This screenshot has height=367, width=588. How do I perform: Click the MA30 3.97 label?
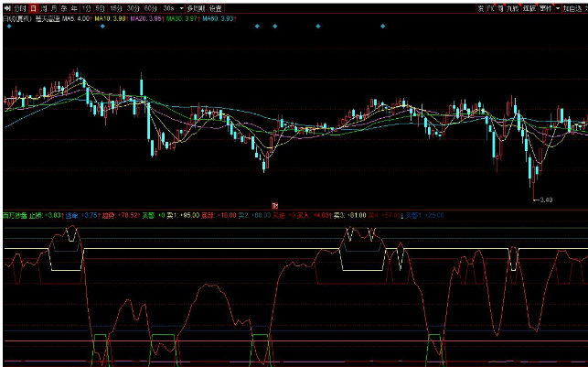pos(183,18)
